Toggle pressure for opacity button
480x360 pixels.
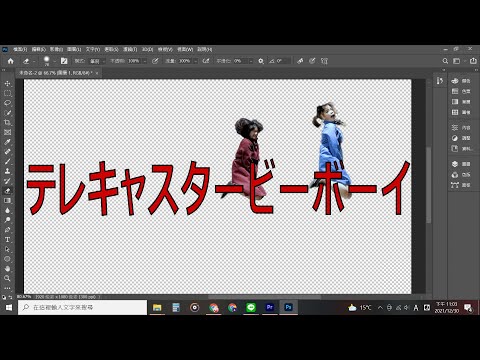(155, 61)
